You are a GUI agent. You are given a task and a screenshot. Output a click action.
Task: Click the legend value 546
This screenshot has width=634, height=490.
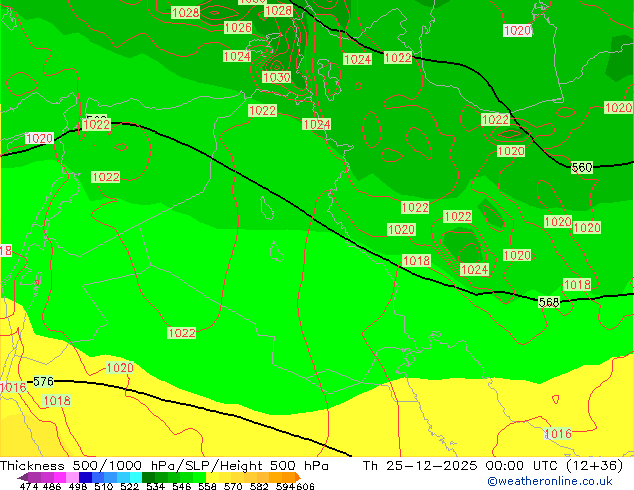coord(182,486)
